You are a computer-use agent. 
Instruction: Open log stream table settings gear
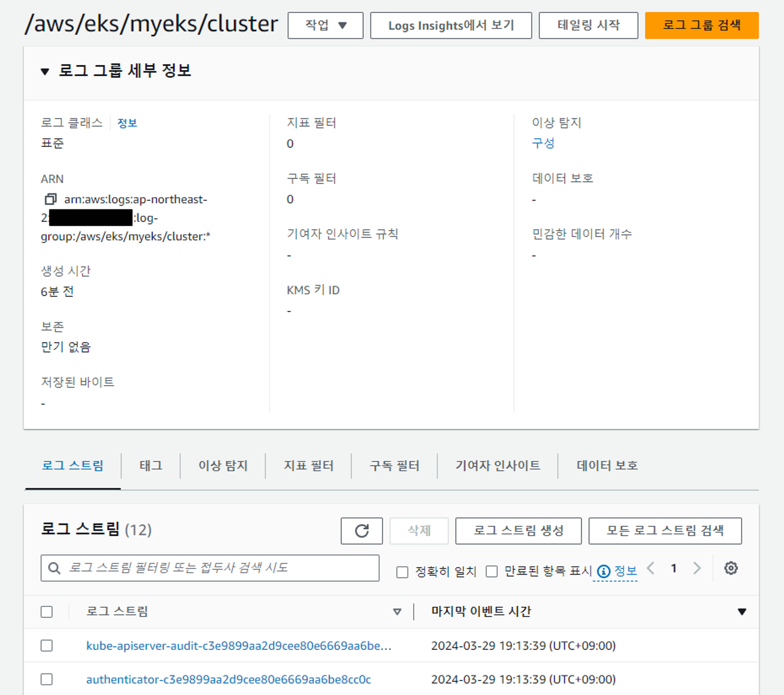[731, 568]
